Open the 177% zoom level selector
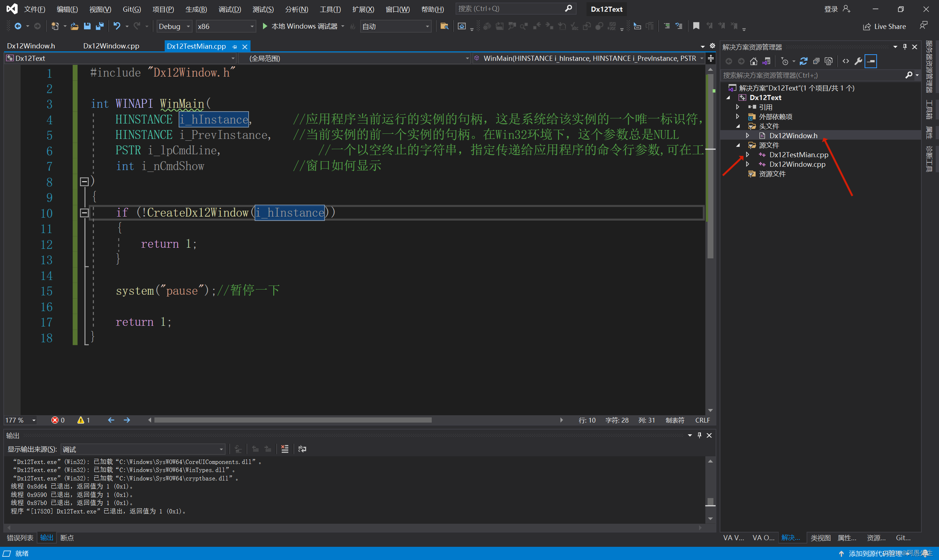This screenshot has height=560, width=939. click(x=20, y=420)
